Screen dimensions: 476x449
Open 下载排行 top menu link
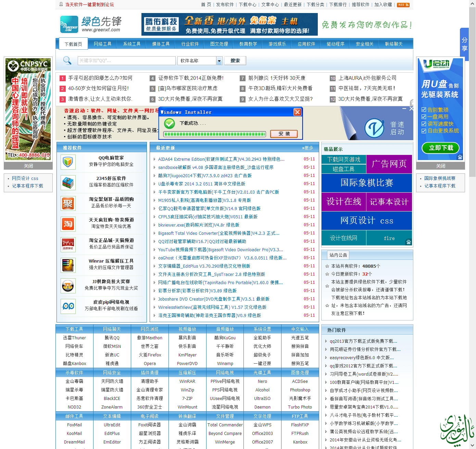338,4
